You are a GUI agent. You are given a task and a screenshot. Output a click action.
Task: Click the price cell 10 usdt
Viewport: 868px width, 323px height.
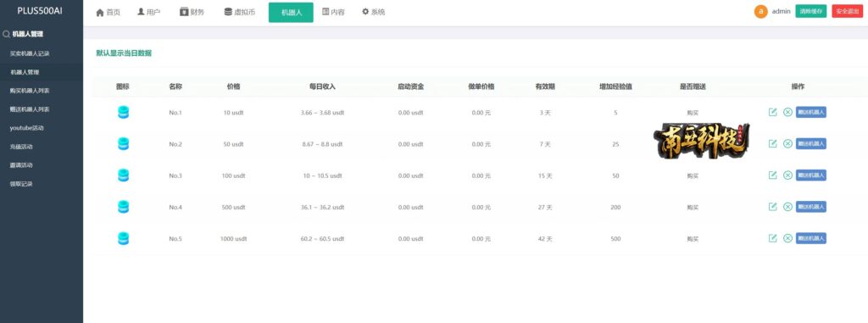point(234,113)
